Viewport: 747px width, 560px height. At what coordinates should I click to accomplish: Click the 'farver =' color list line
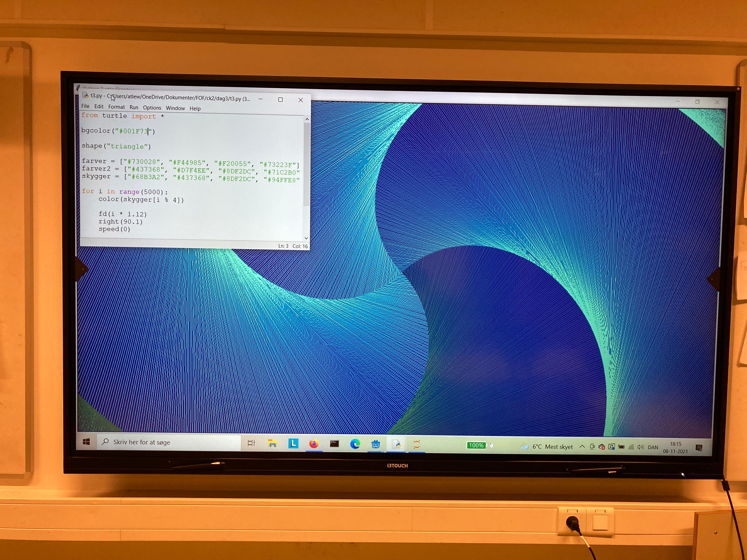point(190,163)
